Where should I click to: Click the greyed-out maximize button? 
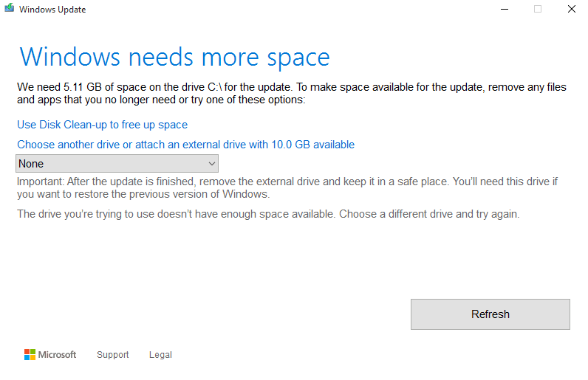coord(538,10)
